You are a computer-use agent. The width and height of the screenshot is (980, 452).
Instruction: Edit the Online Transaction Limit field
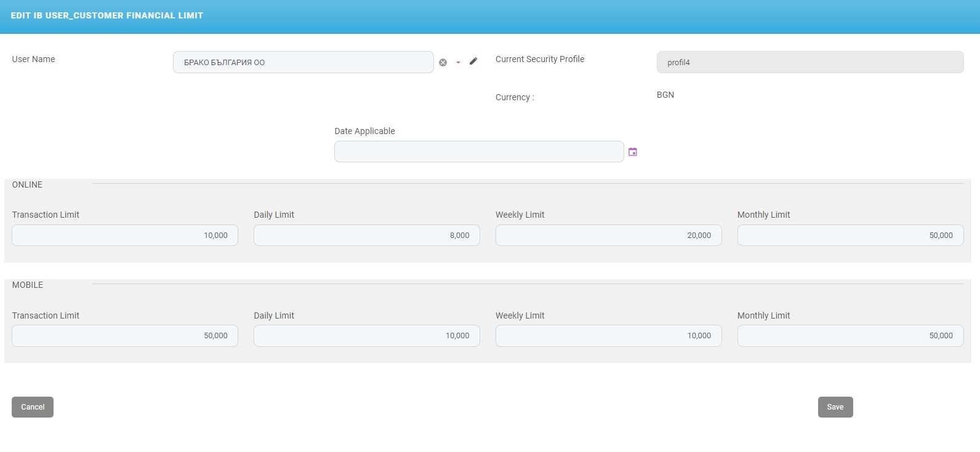tap(124, 236)
